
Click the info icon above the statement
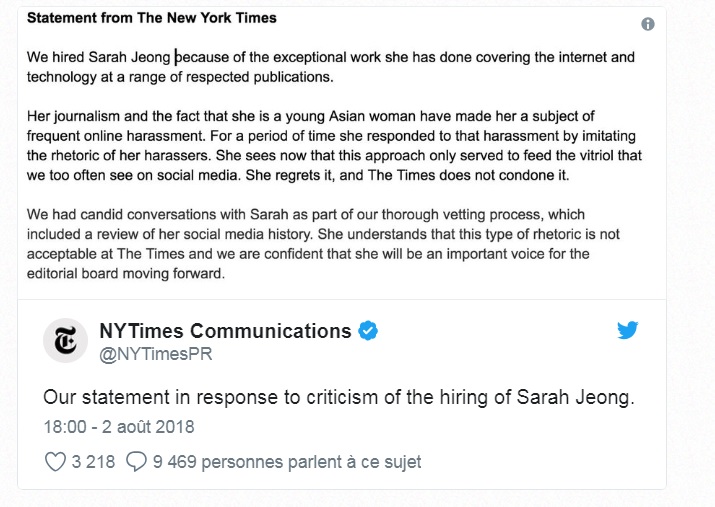pos(647,24)
